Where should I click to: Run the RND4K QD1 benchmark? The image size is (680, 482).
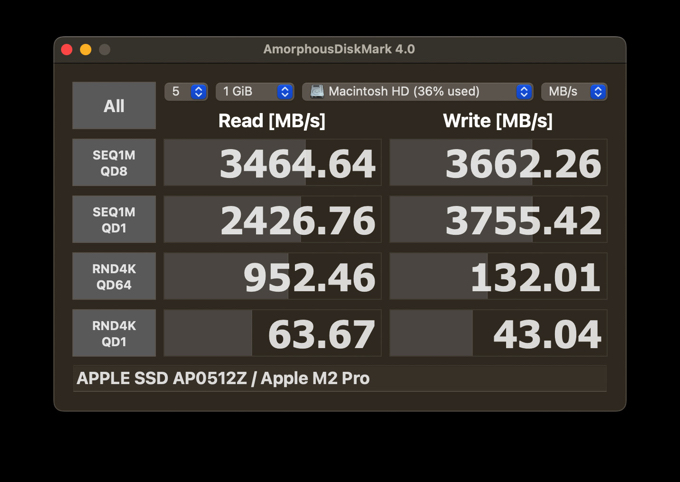pyautogui.click(x=114, y=333)
